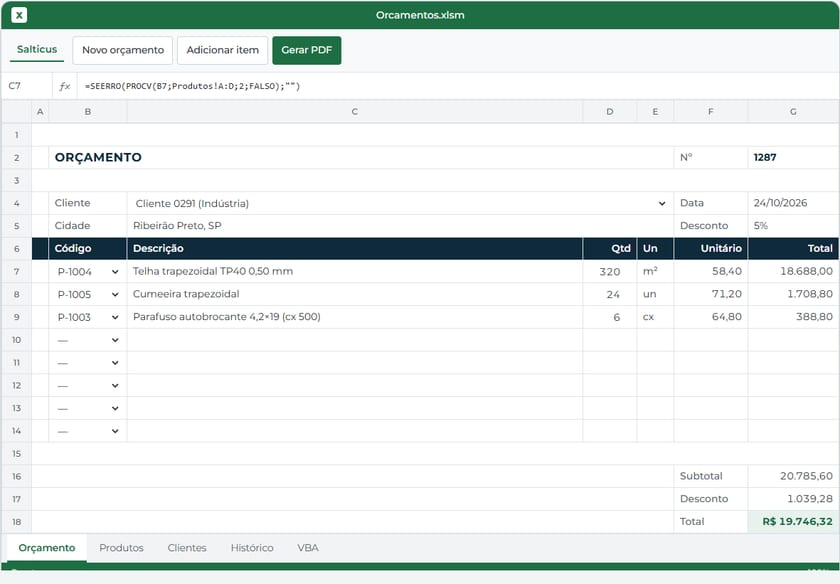Open the Salticus ribbon tab
The image size is (840, 584).
click(x=37, y=50)
